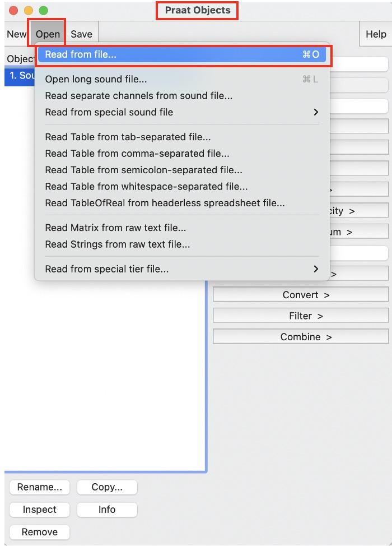Choose Read Strings from raw text file…
This screenshot has width=392, height=546.
[x=117, y=244]
